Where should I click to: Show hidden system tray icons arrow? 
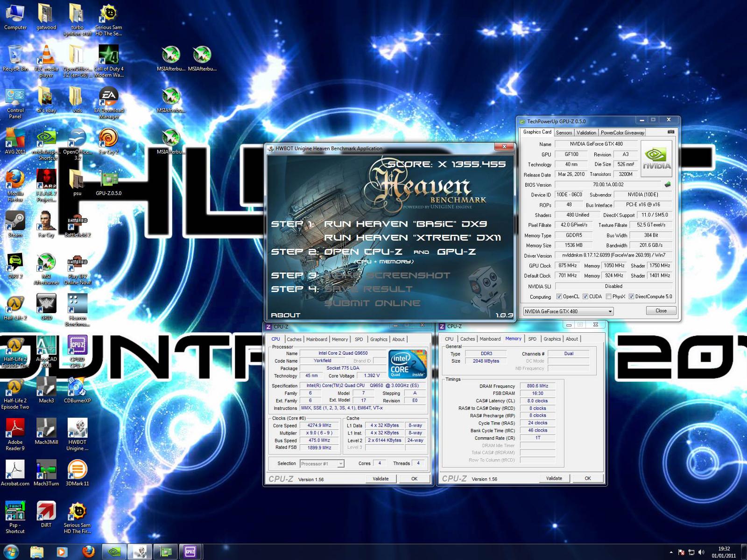click(671, 552)
